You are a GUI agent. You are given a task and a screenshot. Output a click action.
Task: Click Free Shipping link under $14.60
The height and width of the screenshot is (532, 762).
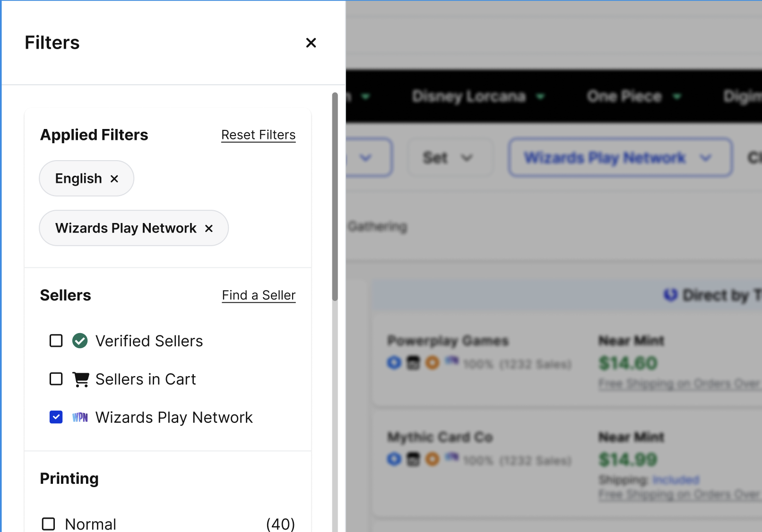(680, 384)
